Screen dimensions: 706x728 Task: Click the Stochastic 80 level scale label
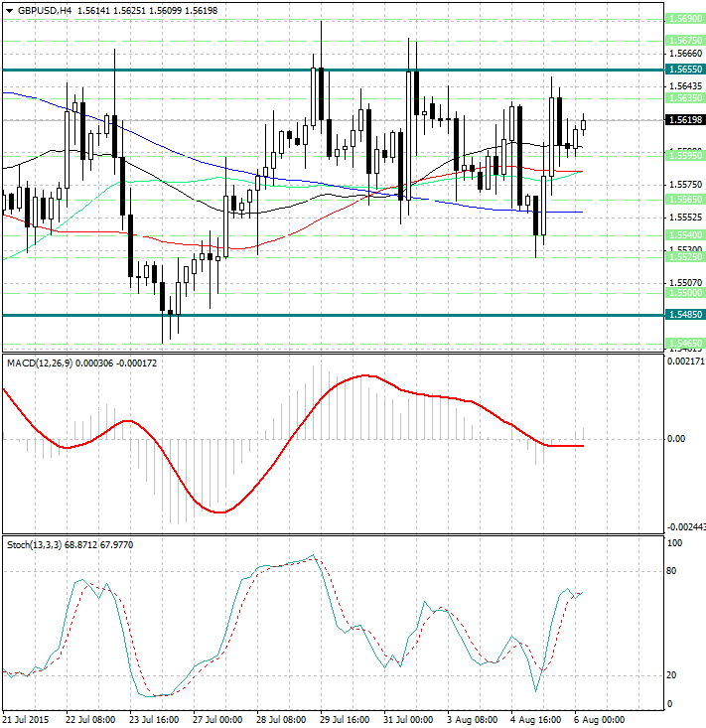click(x=672, y=571)
